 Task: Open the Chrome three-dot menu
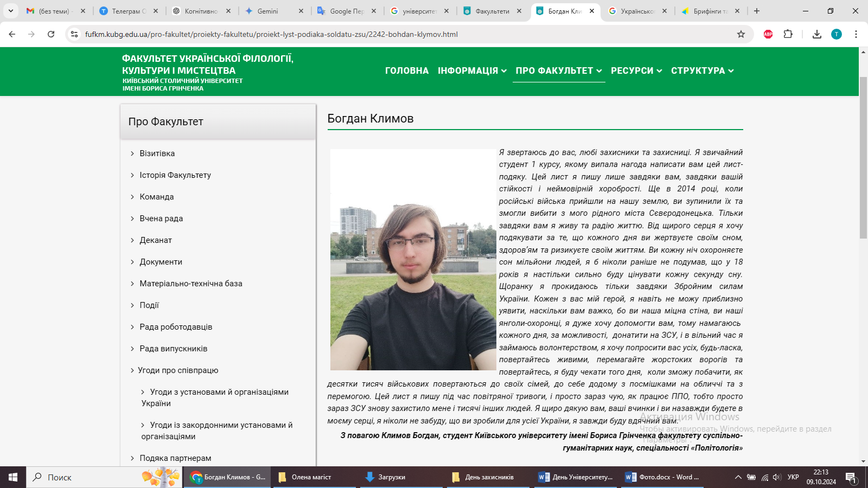[856, 34]
